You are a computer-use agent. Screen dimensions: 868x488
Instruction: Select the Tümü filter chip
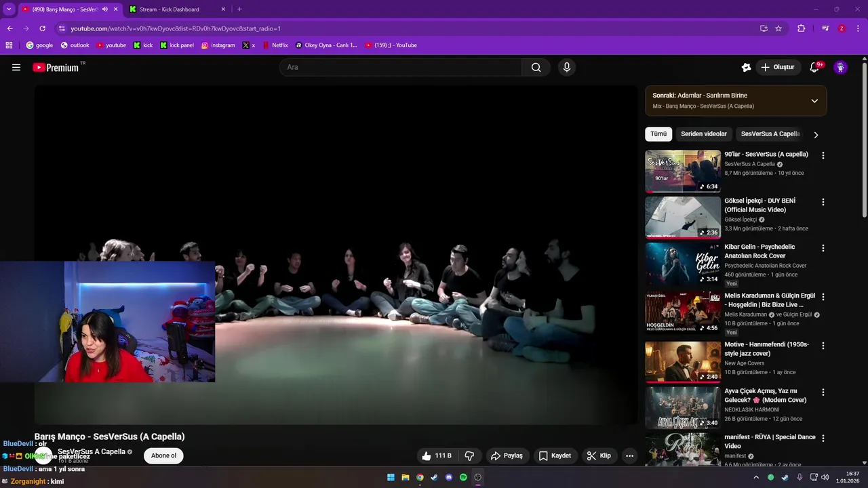coord(658,134)
